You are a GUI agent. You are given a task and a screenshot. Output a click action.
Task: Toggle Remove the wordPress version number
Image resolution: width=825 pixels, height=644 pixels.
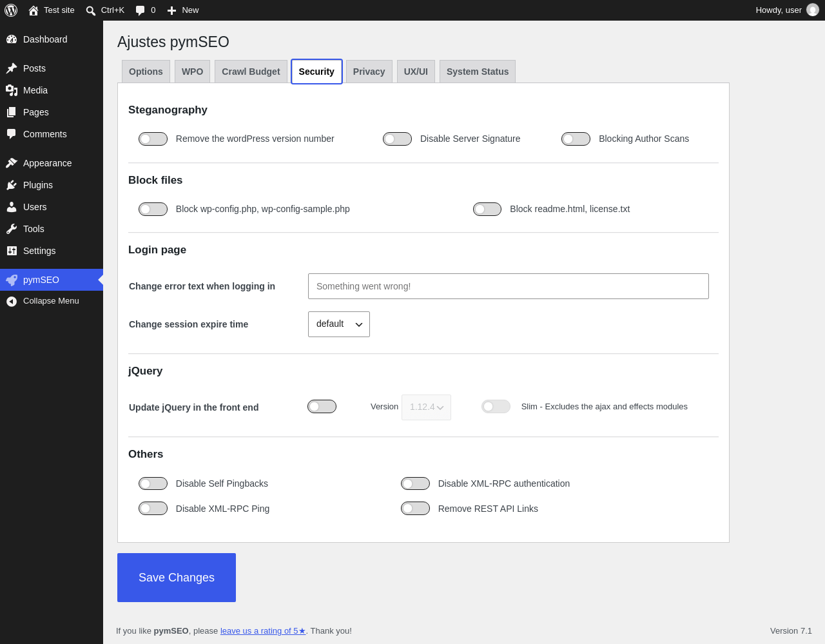[153, 139]
